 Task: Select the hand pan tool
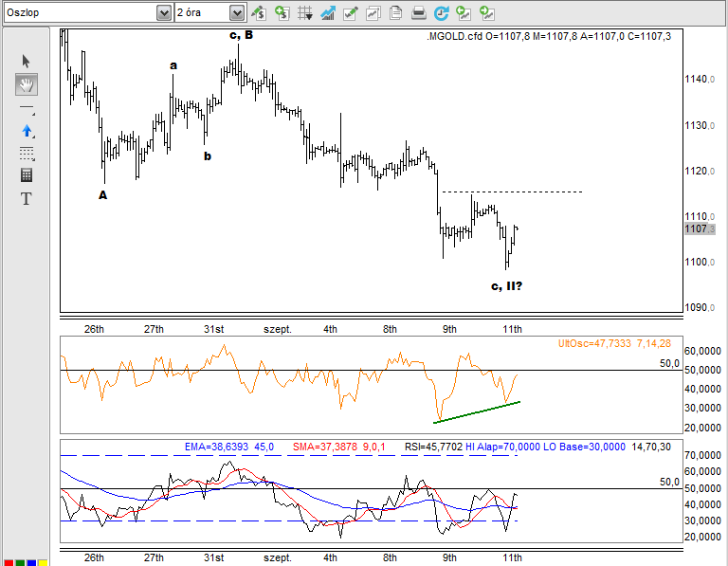tap(27, 84)
